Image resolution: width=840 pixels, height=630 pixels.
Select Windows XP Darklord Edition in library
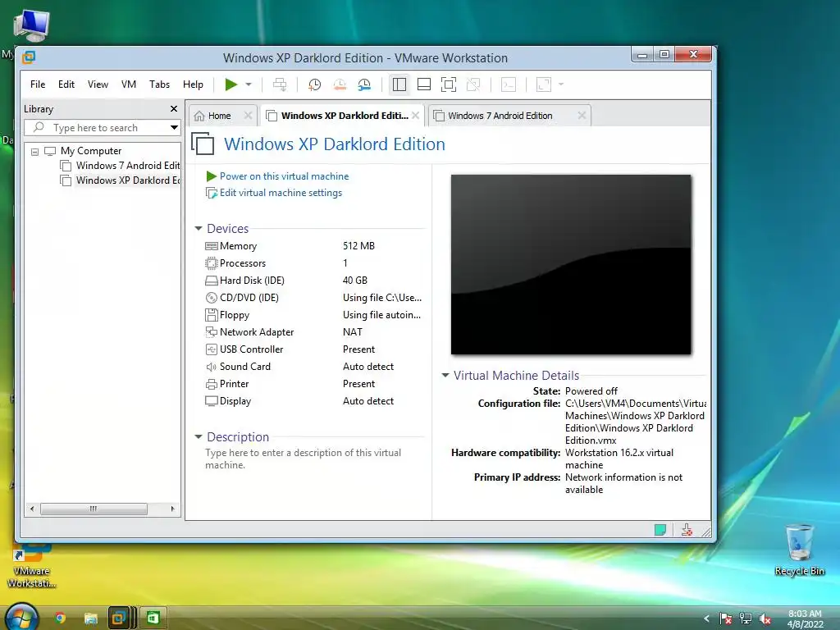pyautogui.click(x=127, y=180)
